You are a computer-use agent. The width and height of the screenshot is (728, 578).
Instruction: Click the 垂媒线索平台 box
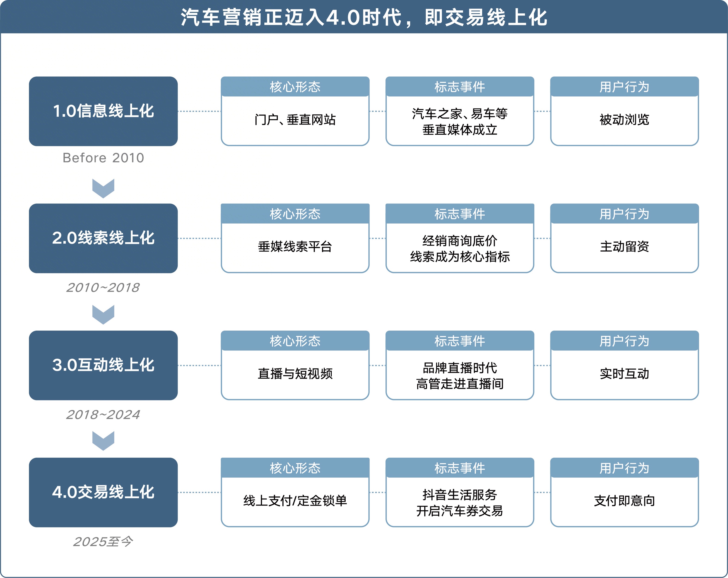tap(295, 247)
